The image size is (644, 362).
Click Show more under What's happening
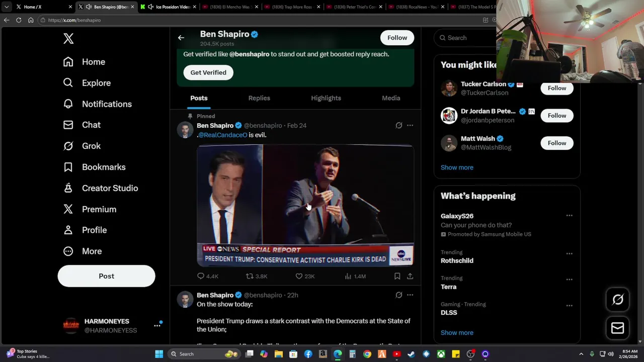coord(457,333)
